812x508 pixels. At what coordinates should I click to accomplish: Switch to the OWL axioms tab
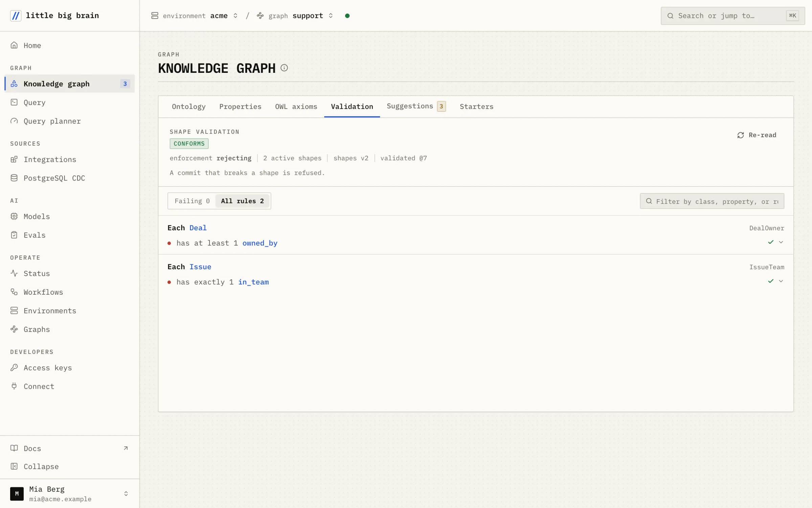[x=296, y=106]
